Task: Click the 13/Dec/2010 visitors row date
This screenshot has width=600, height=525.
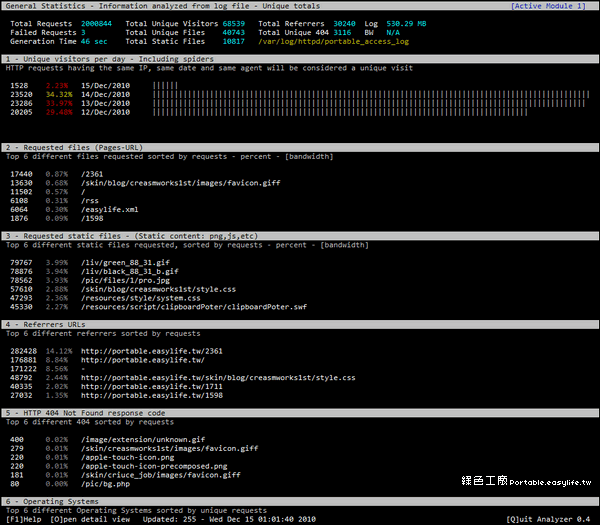Action: pyautogui.click(x=105, y=103)
